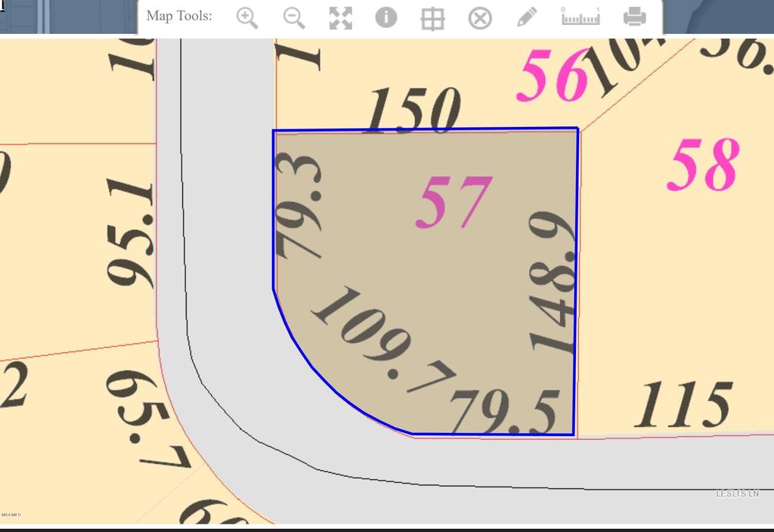Click the Leslie Ln street label
This screenshot has height=532, width=774.
[737, 493]
